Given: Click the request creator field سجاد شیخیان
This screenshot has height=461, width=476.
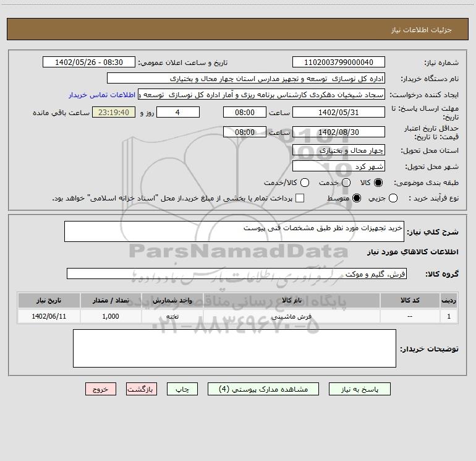Looking at the screenshot, I should (261, 95).
